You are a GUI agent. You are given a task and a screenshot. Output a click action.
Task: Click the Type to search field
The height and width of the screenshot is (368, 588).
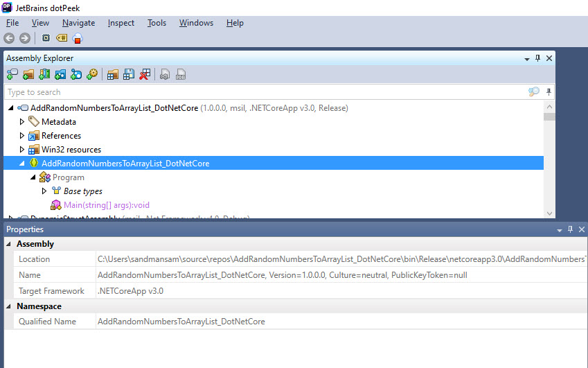(x=263, y=92)
